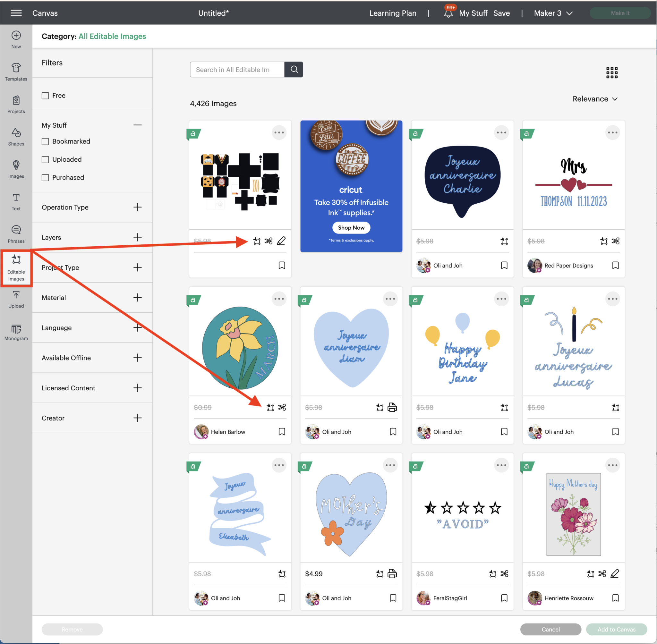This screenshot has width=657, height=644.
Task: Click Shop Now in Cricut ad
Action: click(x=351, y=228)
